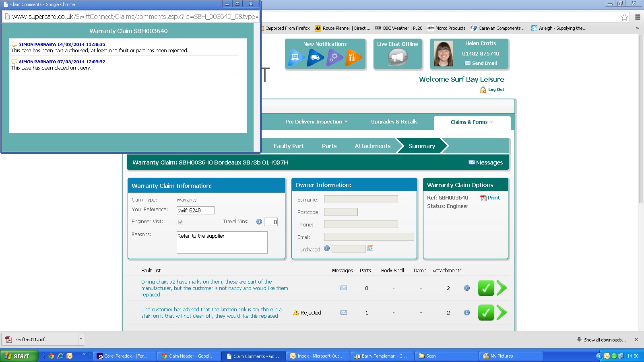Screen dimensions: 644x362
Task: Open messages for the kitchen sink fault
Action: pyautogui.click(x=344, y=313)
